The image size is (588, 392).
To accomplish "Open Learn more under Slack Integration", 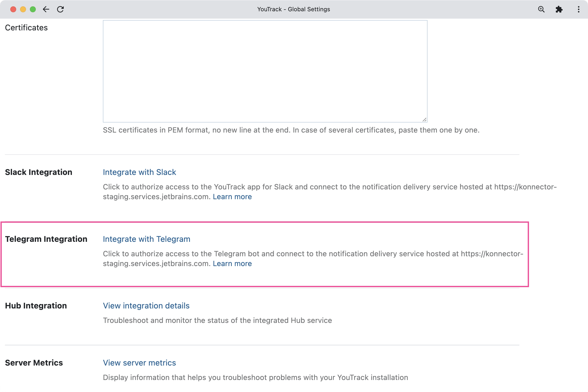I will coord(232,197).
